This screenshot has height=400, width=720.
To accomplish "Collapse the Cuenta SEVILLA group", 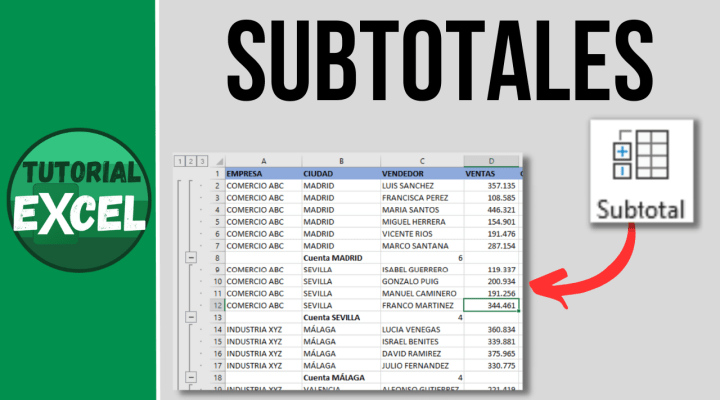I will 191,317.
